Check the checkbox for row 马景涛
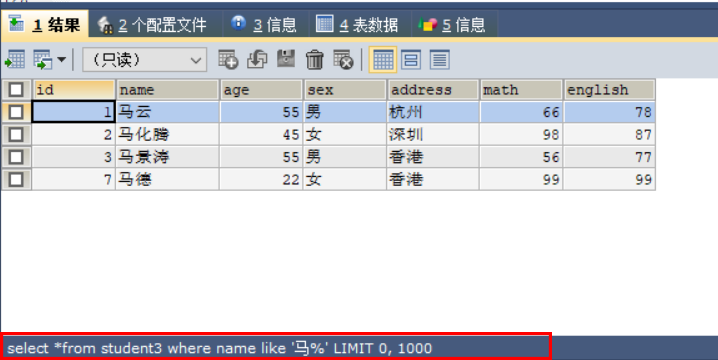The image size is (718, 360). 16,157
